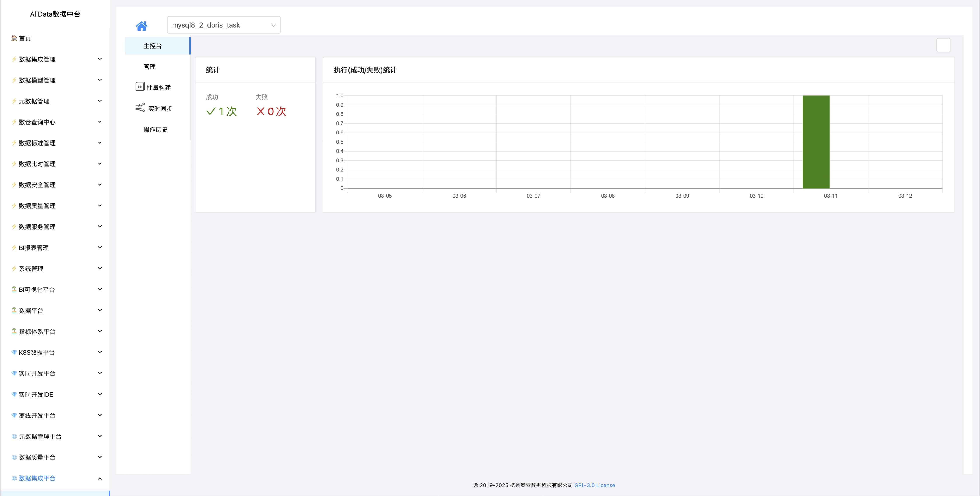The image size is (980, 496).
Task: Click the lightning icon beside 数据集成管理
Action: pos(14,59)
